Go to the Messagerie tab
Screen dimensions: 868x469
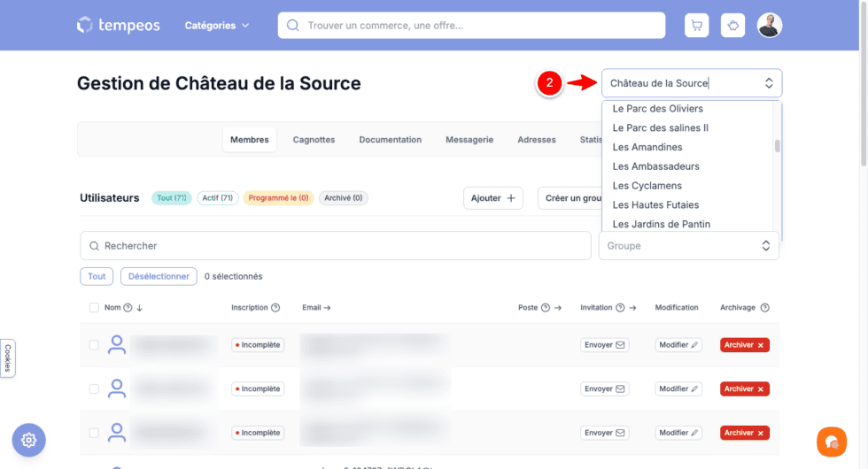[469, 140]
